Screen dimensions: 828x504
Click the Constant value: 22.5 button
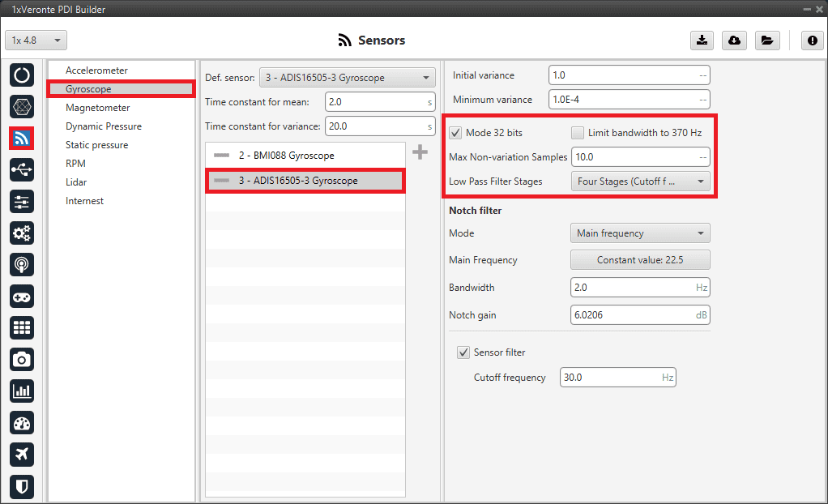[640, 260]
